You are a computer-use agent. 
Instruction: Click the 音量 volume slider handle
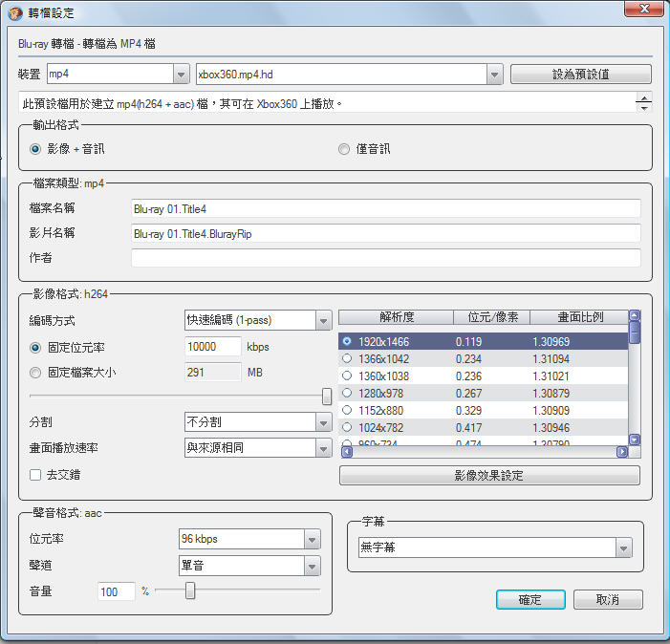point(190,591)
